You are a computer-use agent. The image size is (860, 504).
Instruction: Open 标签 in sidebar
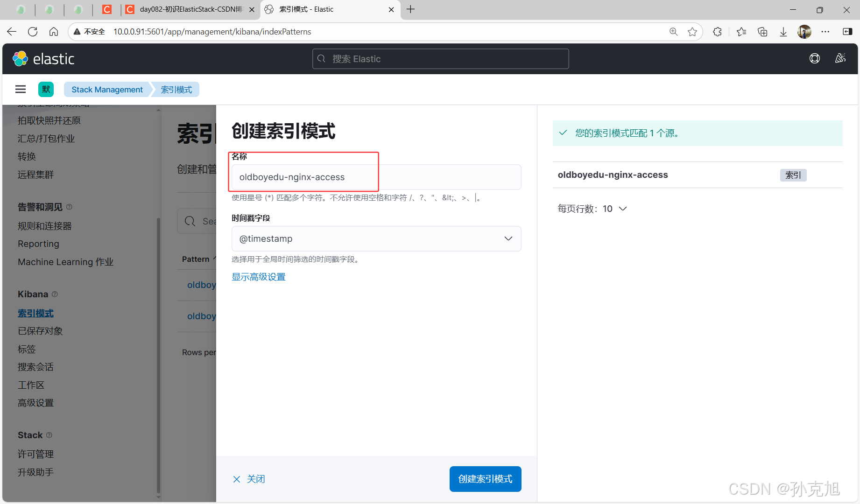point(27,349)
